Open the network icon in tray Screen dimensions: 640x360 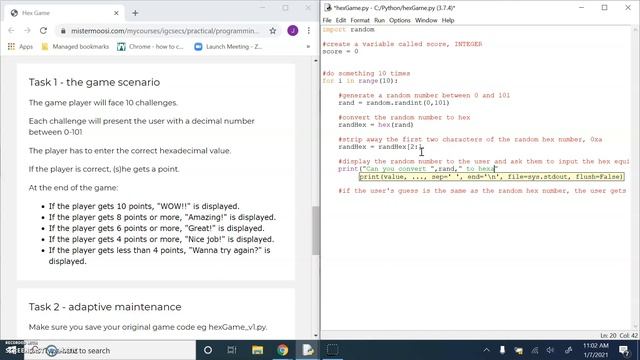[534, 350]
